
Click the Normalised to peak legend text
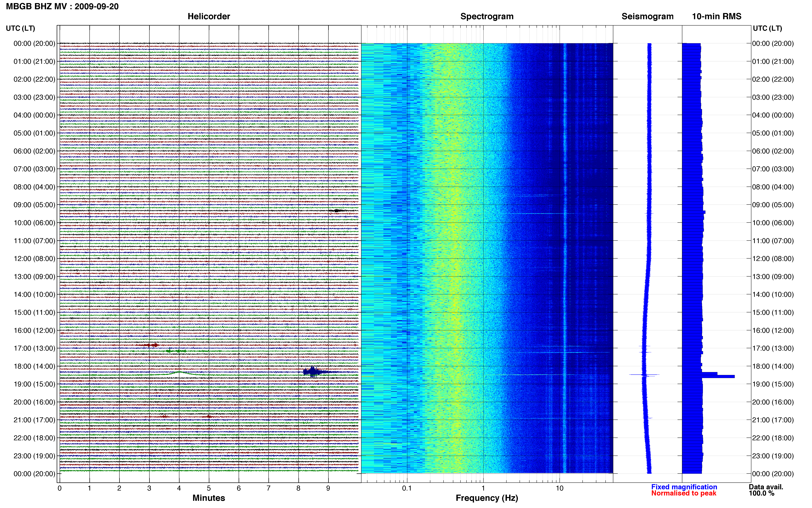coord(684,493)
